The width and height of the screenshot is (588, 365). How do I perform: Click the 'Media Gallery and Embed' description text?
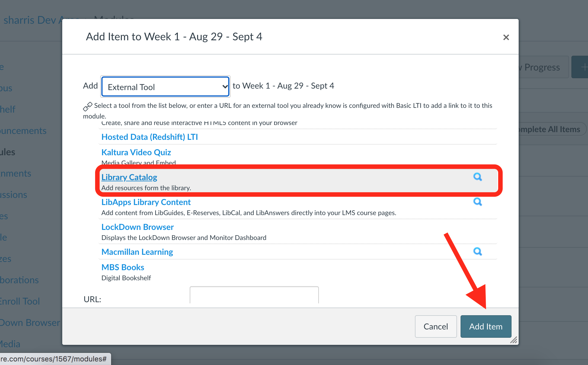tap(138, 163)
